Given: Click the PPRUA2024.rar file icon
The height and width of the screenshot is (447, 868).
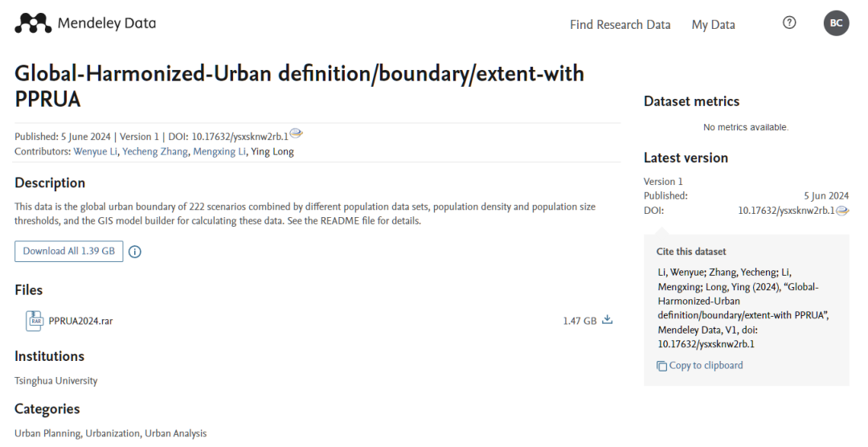Looking at the screenshot, I should click(x=34, y=321).
